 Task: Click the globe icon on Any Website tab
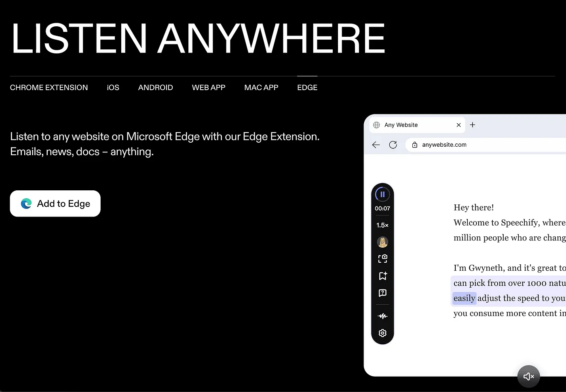[x=376, y=125]
